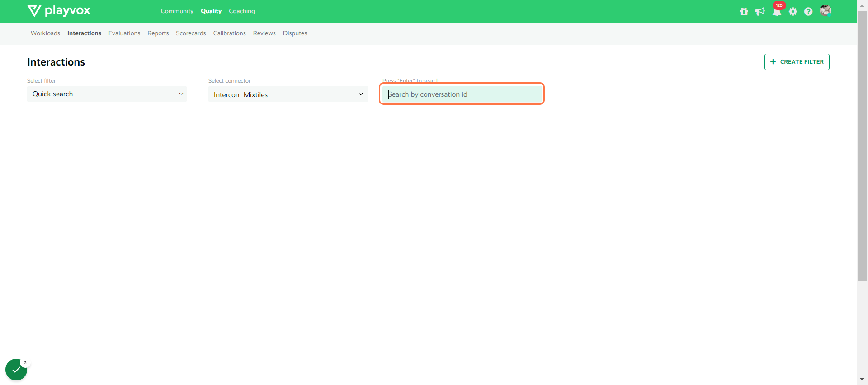Open the green checklist widget
Image resolution: width=868 pixels, height=385 pixels.
click(x=16, y=370)
